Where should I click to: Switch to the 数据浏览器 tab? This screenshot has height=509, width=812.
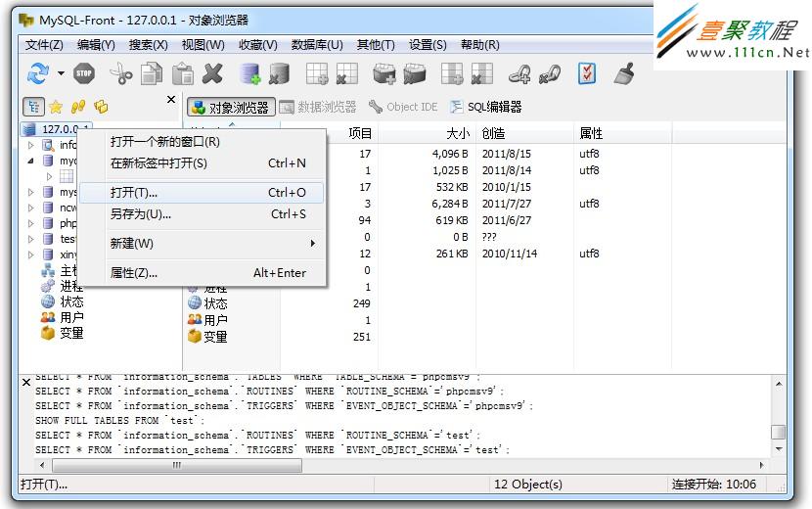click(318, 108)
